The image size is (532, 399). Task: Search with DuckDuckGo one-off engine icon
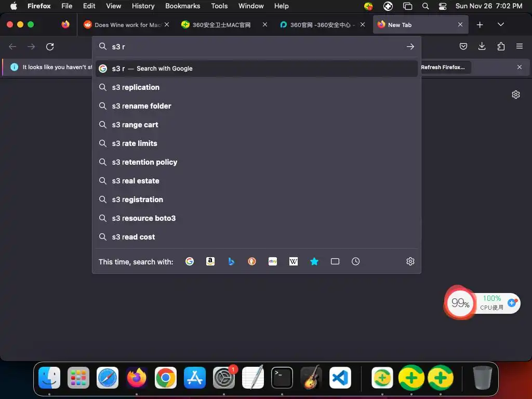252,261
